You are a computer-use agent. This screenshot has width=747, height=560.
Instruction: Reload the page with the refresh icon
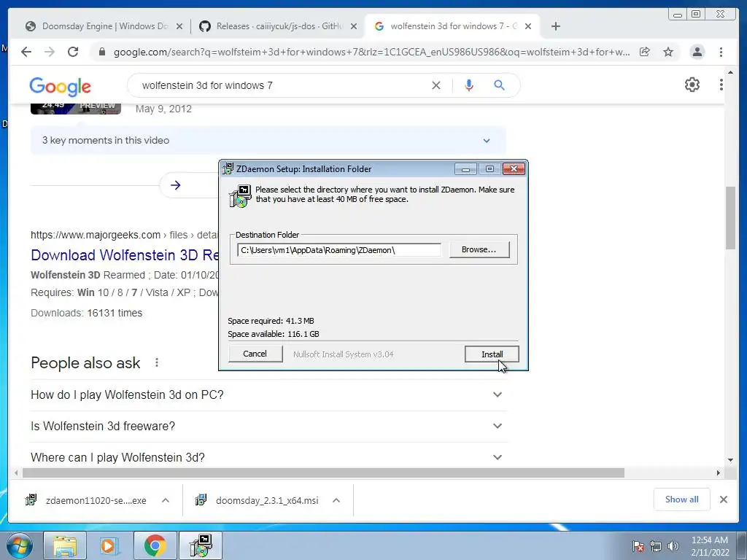pyautogui.click(x=73, y=52)
